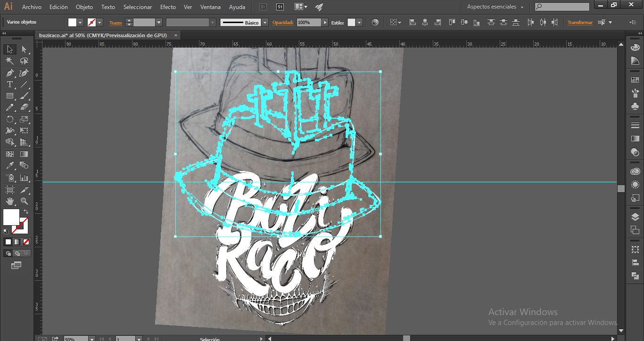Viewport: 644px width, 341px height.
Task: Select the Eyedropper tool
Action: pos(9,165)
